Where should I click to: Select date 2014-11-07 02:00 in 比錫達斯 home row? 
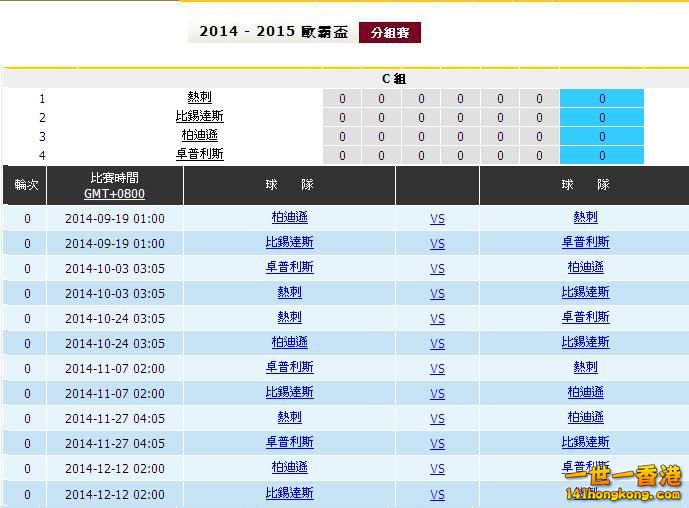coord(115,394)
